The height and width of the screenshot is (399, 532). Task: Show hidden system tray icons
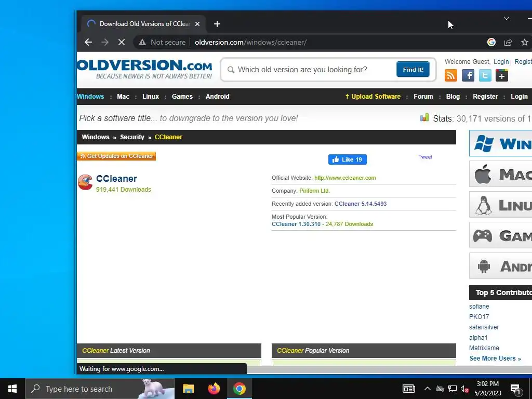pos(427,389)
